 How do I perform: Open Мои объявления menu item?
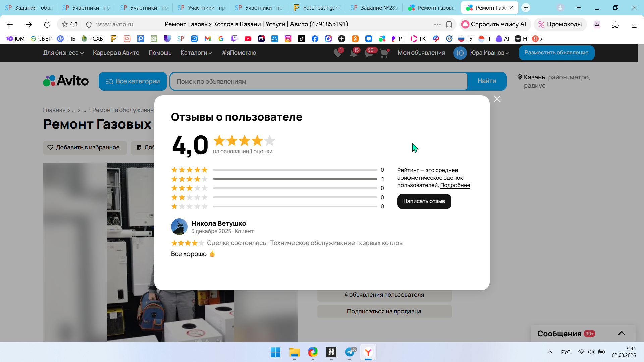point(421,53)
